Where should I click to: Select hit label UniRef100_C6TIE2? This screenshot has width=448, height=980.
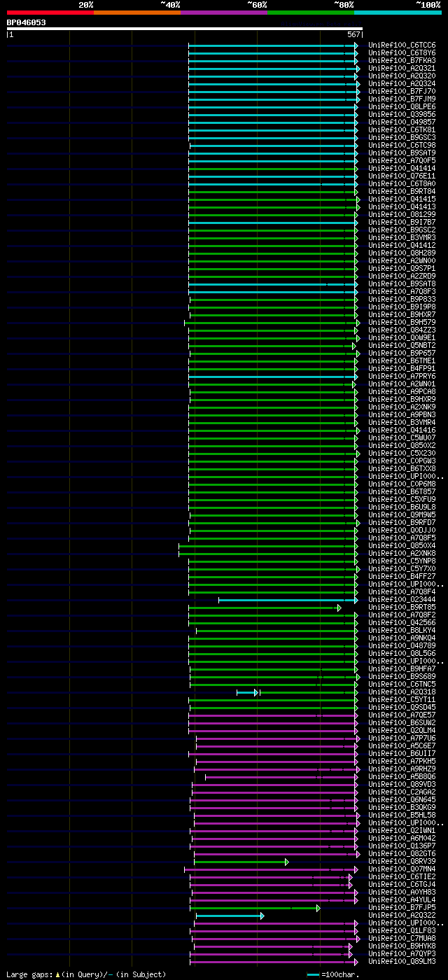(x=402, y=877)
